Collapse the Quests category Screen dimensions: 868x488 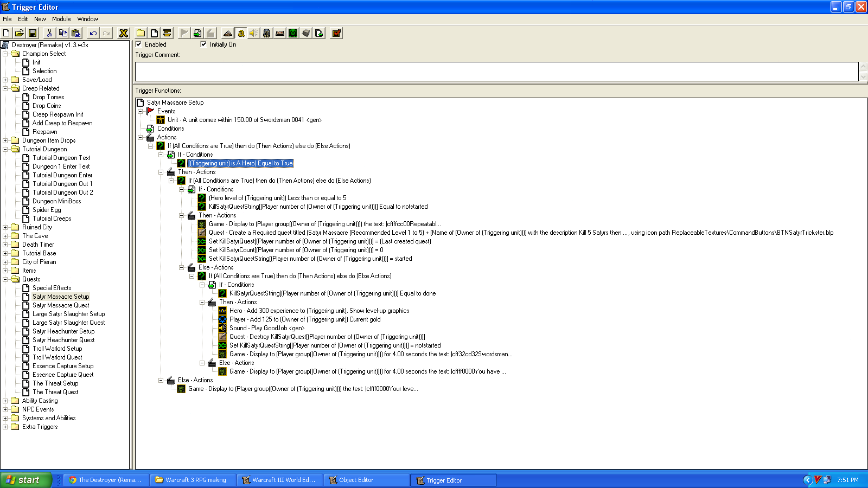click(x=5, y=279)
